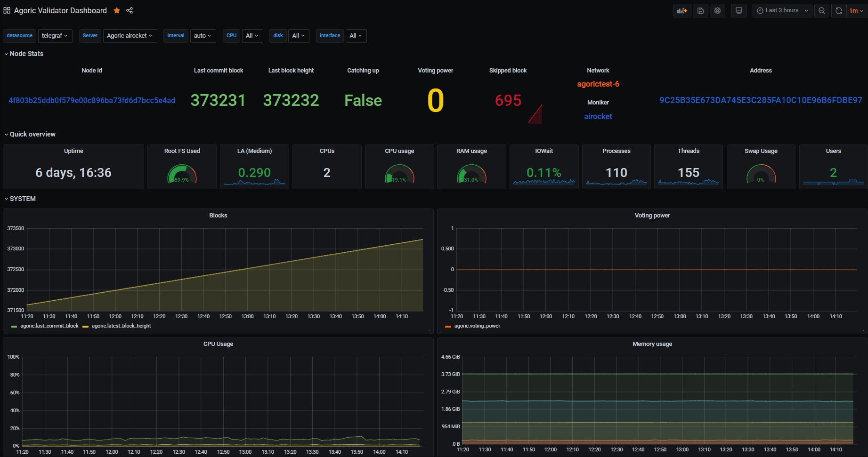Screen dimensions: 868x457
Task: Click the Skipped block value 695
Action: point(508,100)
